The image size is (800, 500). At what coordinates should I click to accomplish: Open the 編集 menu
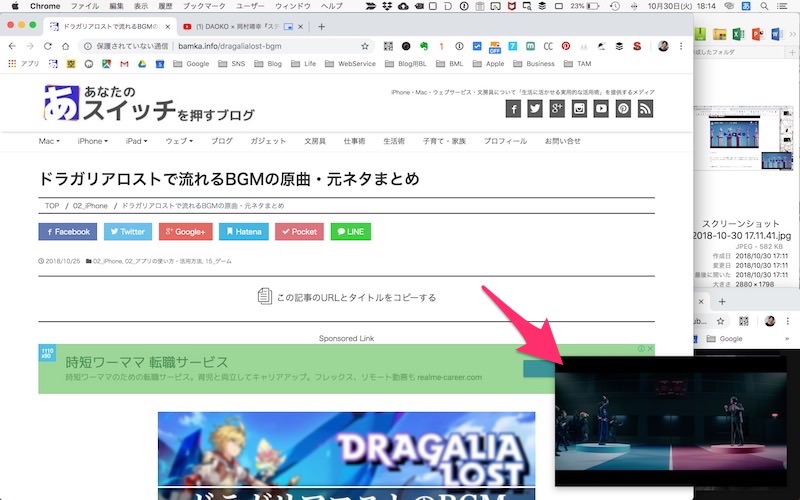click(x=116, y=6)
